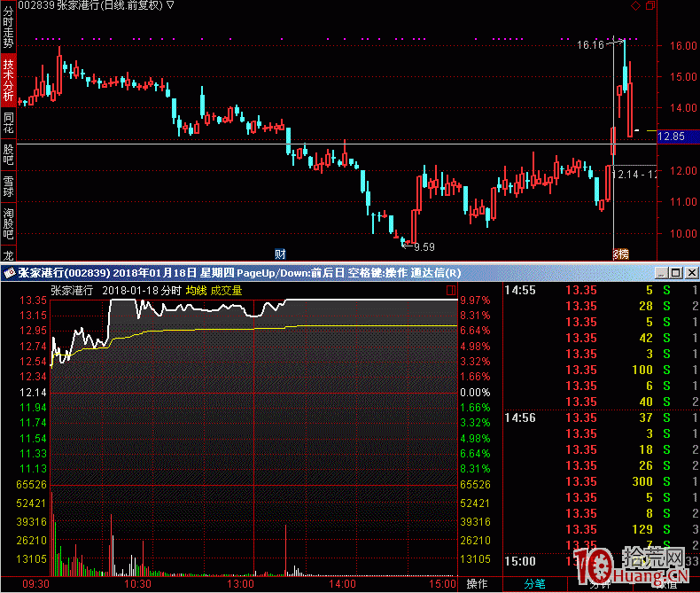700x593 pixels.
Task: Click the 16.00 price axis label
Action: pos(683,45)
